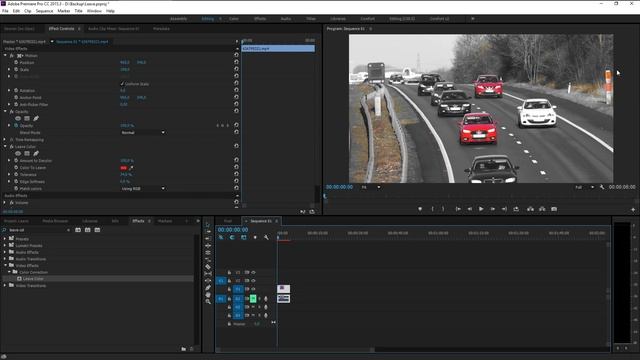Pick pen mask tool under Leave Color
This screenshot has width=640, height=360.
click(36, 153)
